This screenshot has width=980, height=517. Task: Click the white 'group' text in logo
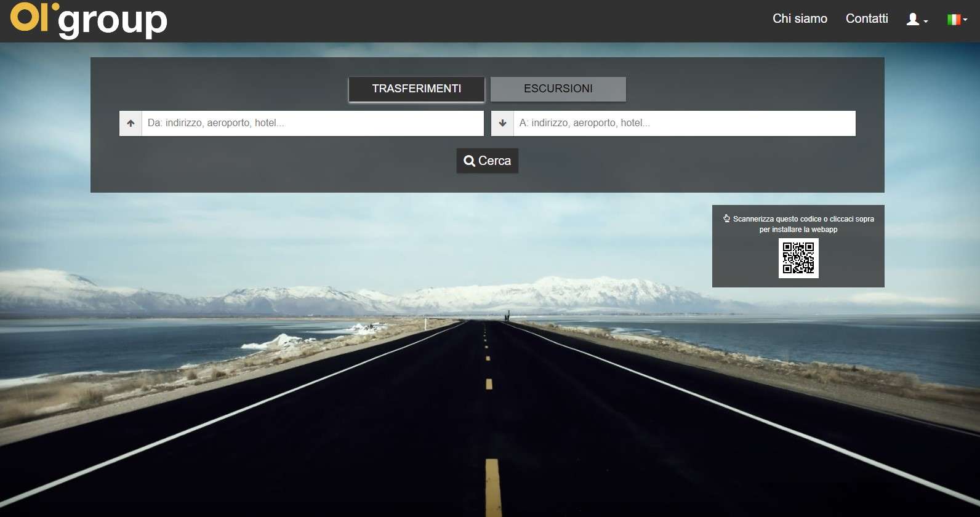pyautogui.click(x=113, y=22)
